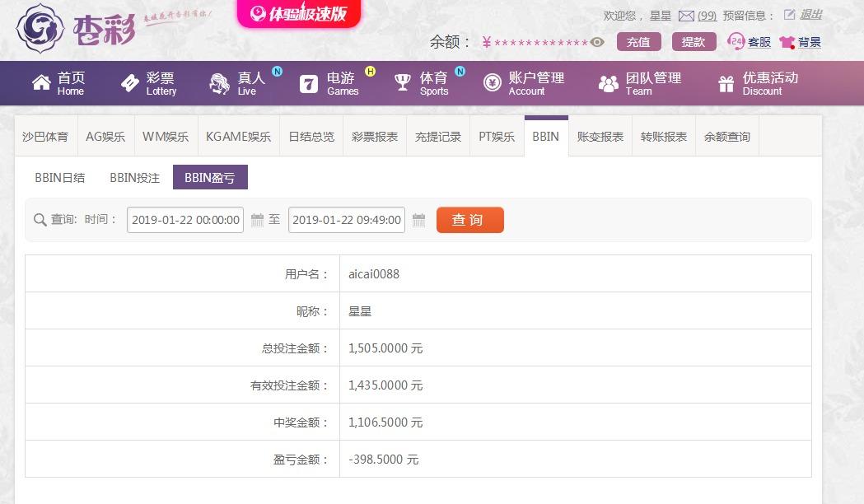This screenshot has height=504, width=864.
Task: Change theme via 背景 shirt icon
Action: [787, 43]
